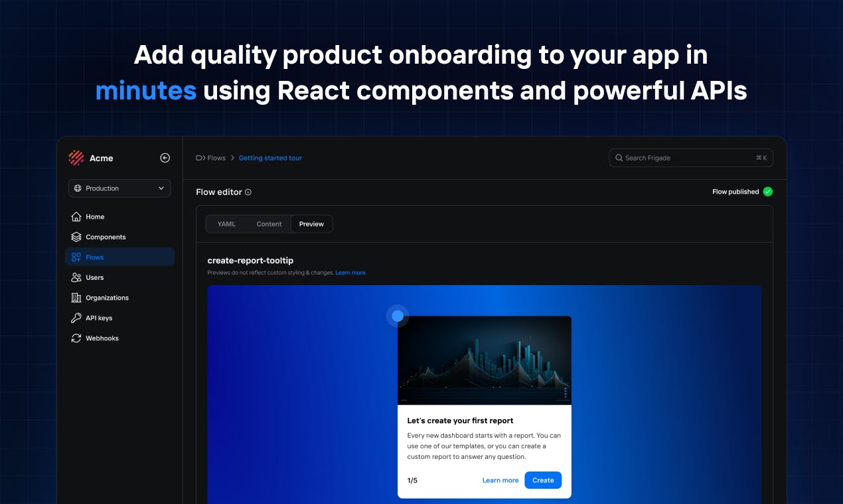The height and width of the screenshot is (504, 843).
Task: Click Learn more in the tooltip
Action: 500,480
